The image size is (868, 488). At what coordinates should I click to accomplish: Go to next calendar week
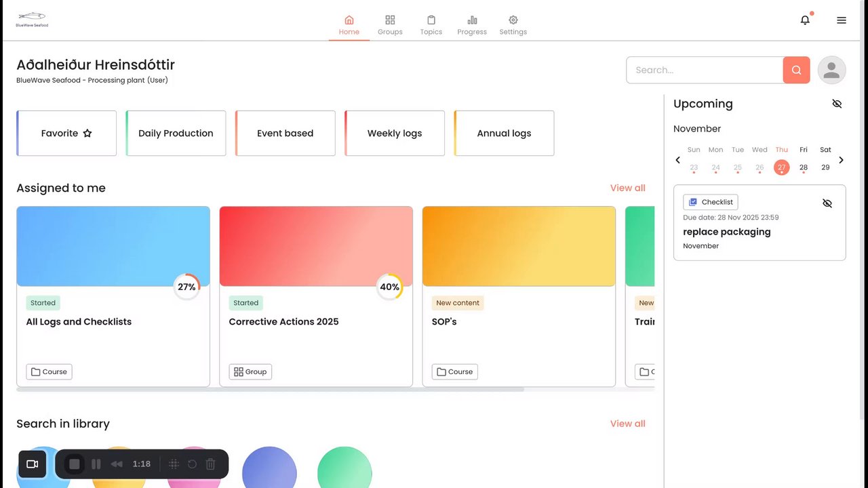pos(842,160)
